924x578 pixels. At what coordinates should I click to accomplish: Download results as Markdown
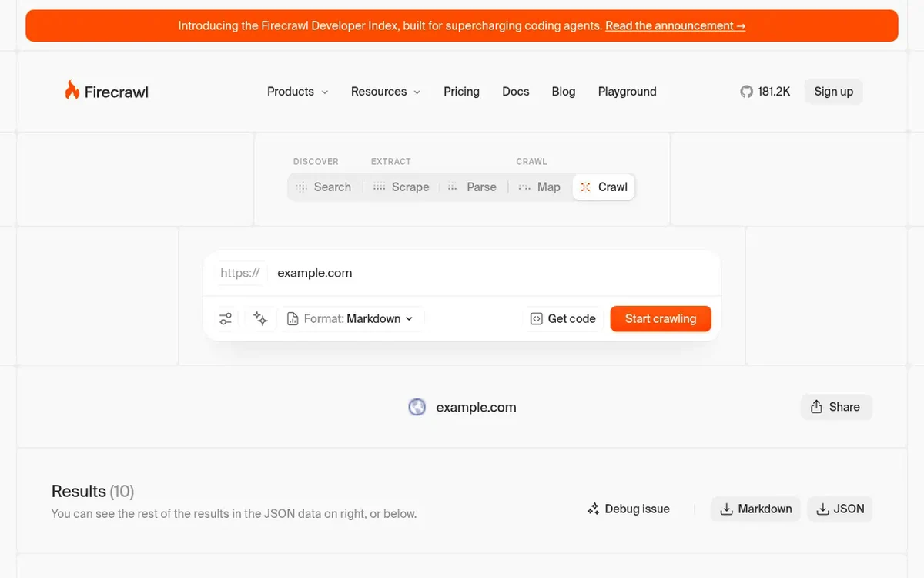point(755,509)
